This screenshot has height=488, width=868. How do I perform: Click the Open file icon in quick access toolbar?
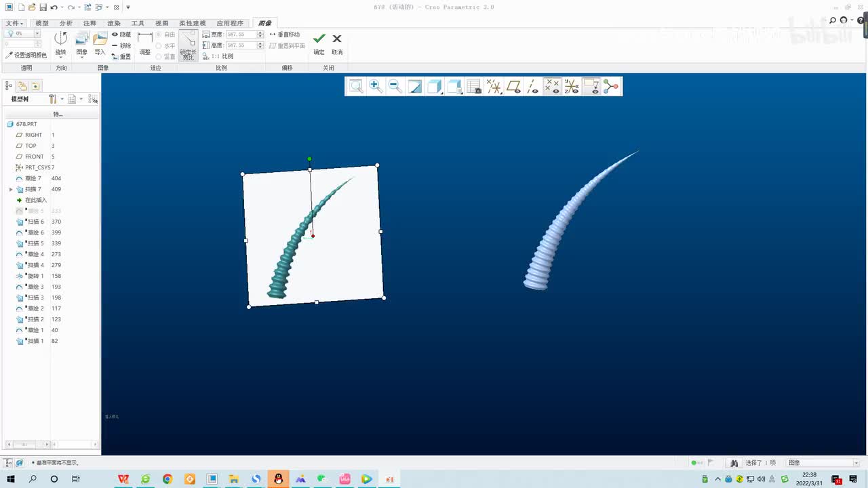pos(32,7)
